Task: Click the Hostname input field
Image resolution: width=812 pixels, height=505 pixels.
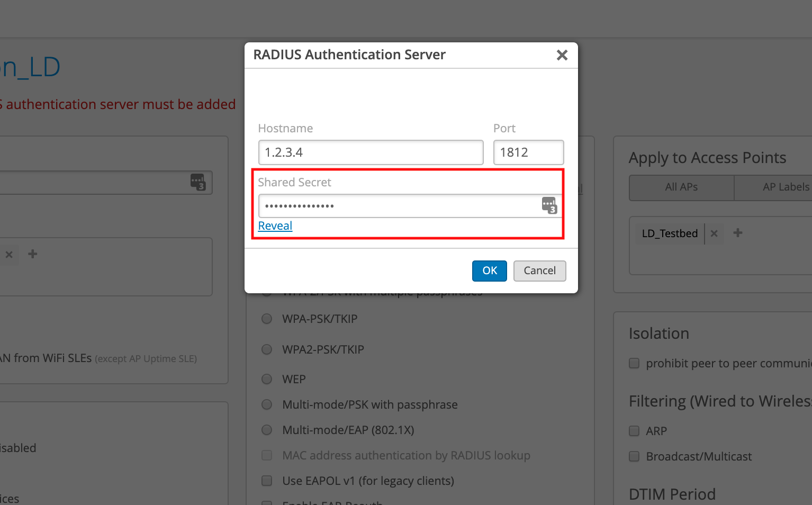Action: 371,152
